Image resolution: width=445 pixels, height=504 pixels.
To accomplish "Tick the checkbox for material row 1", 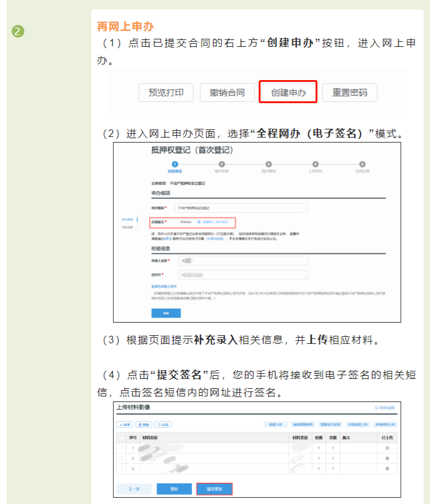I will [x=121, y=448].
